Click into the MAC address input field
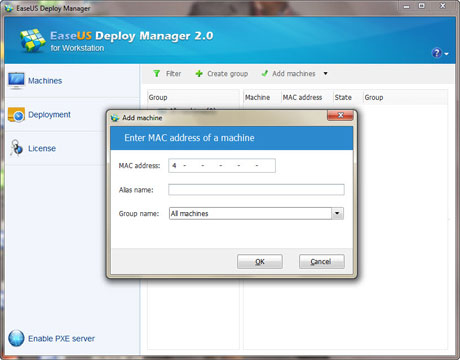 point(222,166)
